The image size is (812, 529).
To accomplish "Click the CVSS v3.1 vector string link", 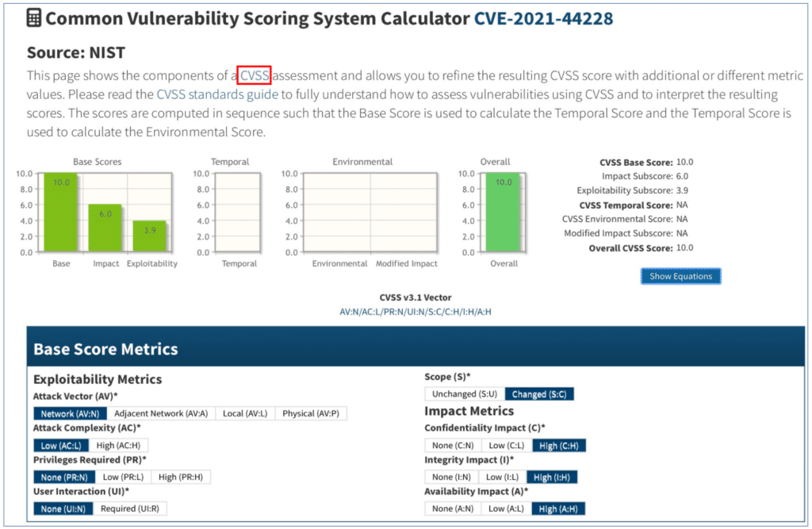I will tap(416, 312).
